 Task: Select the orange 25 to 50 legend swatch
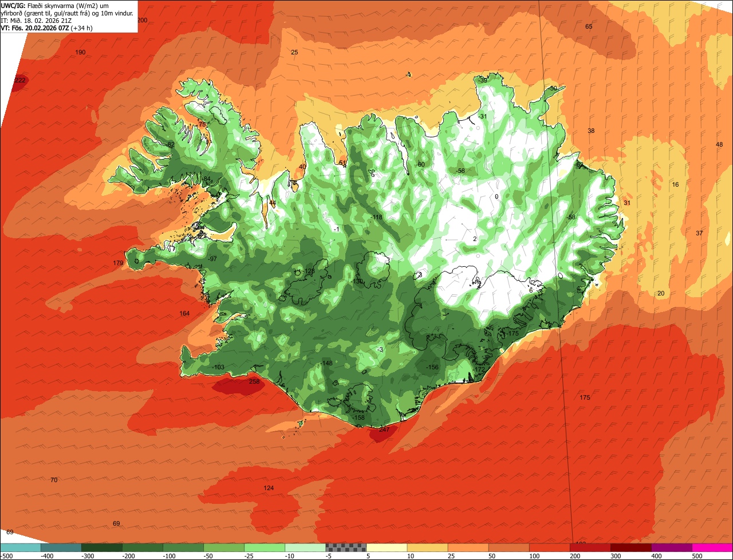[468, 547]
